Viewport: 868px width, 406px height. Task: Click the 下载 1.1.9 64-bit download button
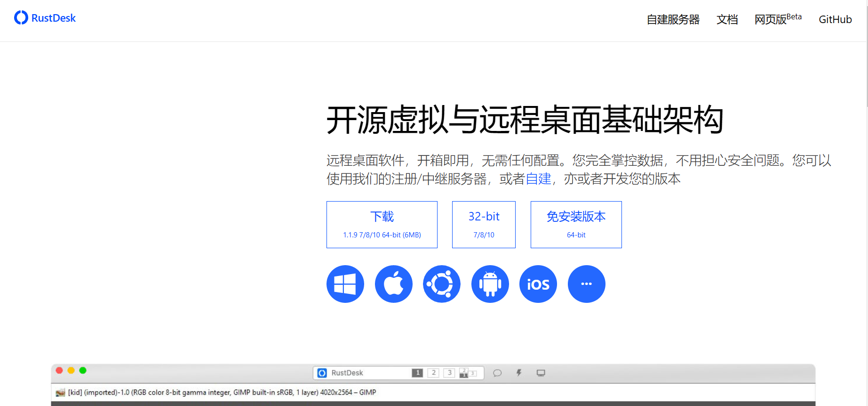tap(382, 225)
